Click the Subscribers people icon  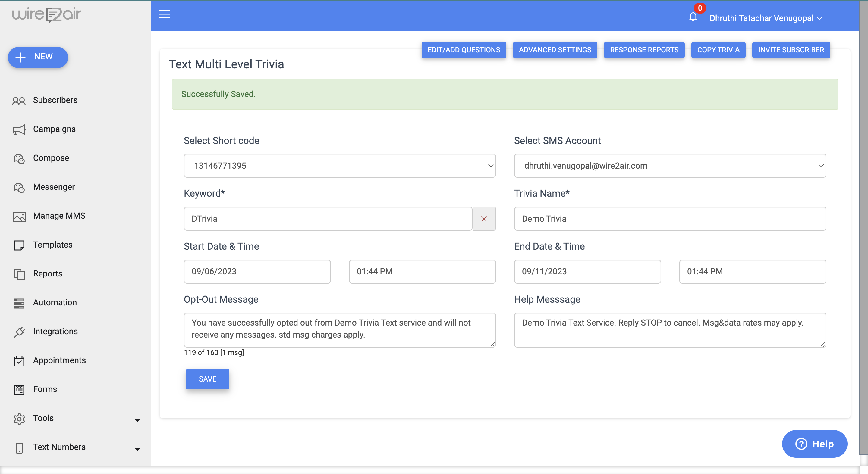pos(19,101)
